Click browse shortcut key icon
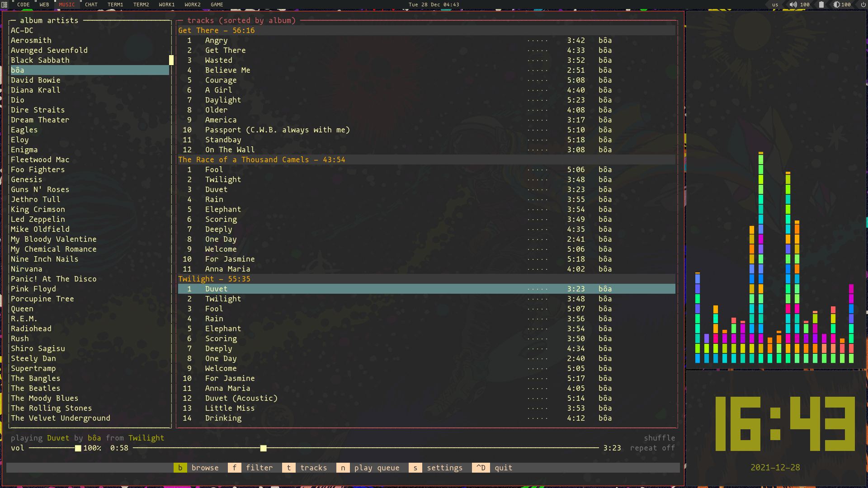 [x=179, y=468]
